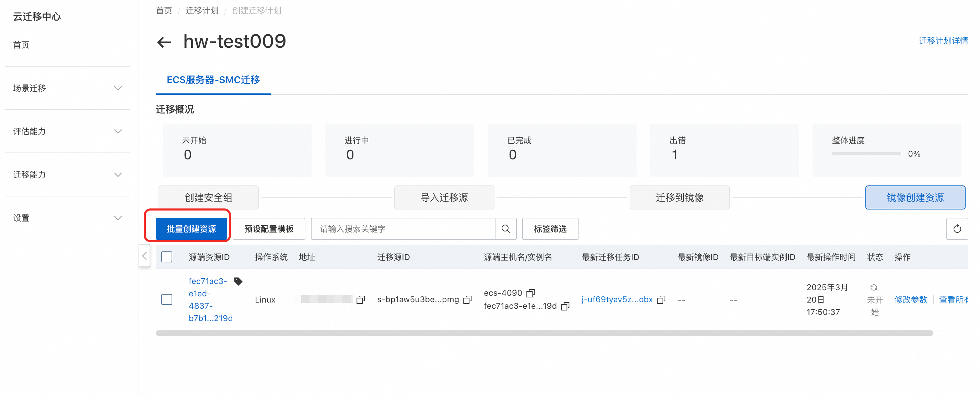Copy the masked address with its copy icon
This screenshot has width=980, height=397.
click(x=361, y=300)
